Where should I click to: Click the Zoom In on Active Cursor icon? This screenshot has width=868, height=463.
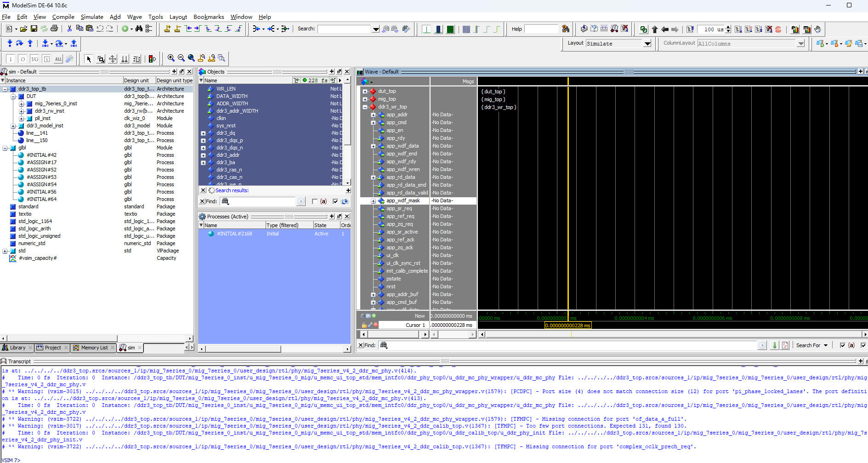coord(201,58)
